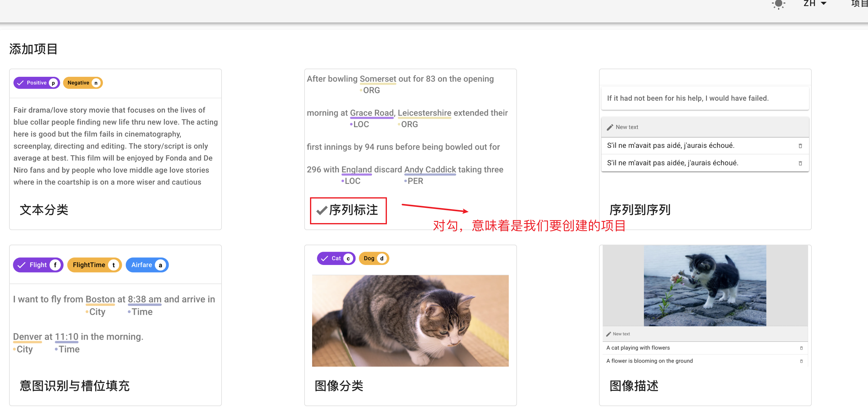
Task: Toggle the Positive label chip
Action: pos(36,83)
